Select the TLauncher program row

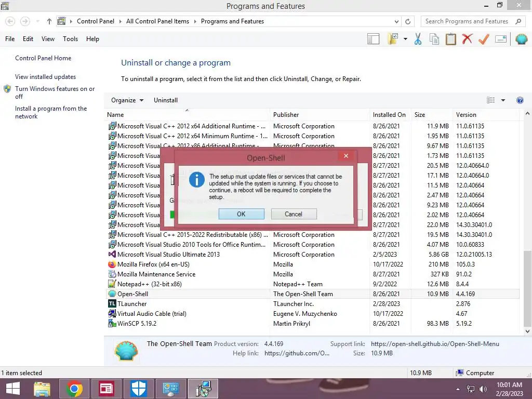pos(312,303)
